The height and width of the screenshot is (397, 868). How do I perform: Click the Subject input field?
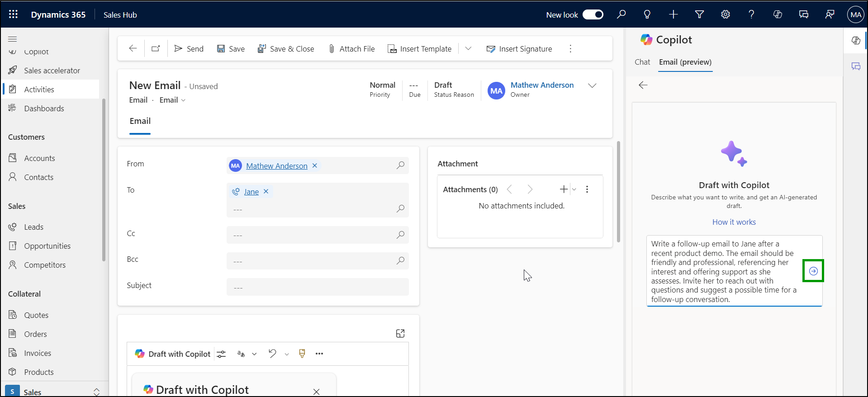click(318, 287)
